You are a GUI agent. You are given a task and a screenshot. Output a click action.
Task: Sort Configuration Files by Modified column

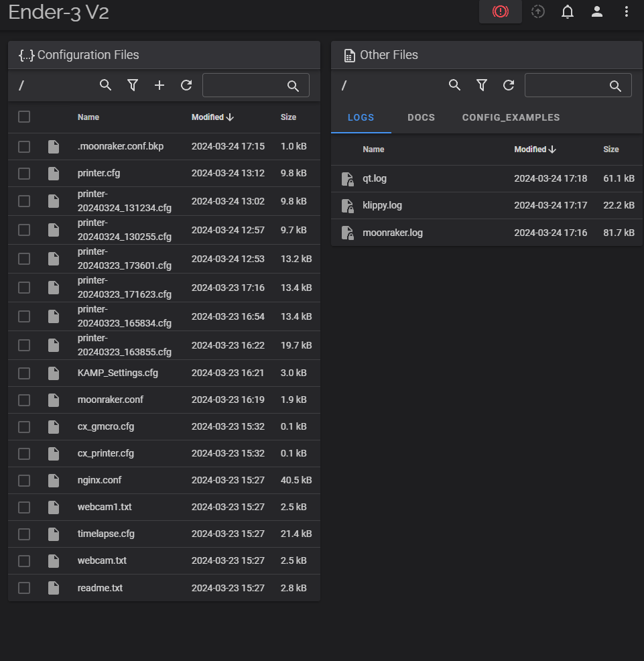click(212, 117)
